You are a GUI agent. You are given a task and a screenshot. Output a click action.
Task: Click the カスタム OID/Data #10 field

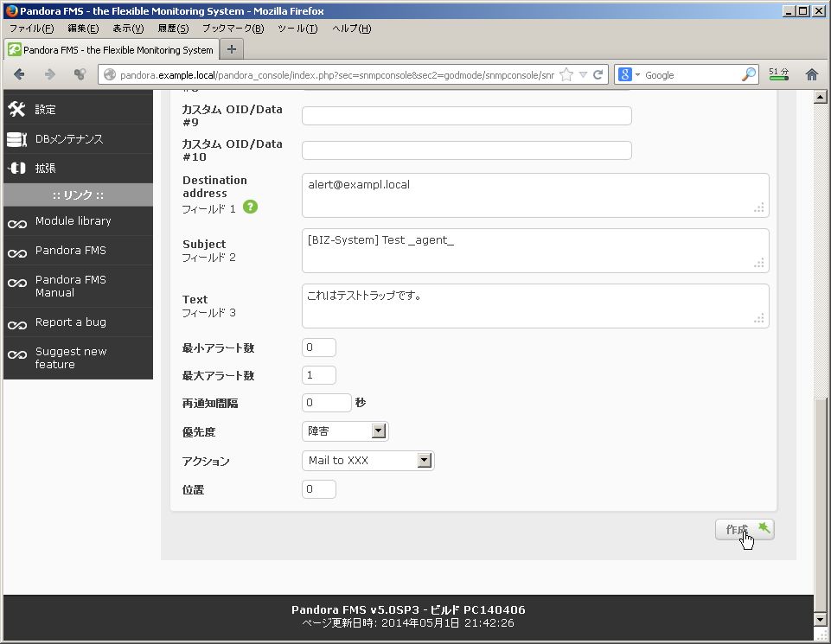[467, 150]
